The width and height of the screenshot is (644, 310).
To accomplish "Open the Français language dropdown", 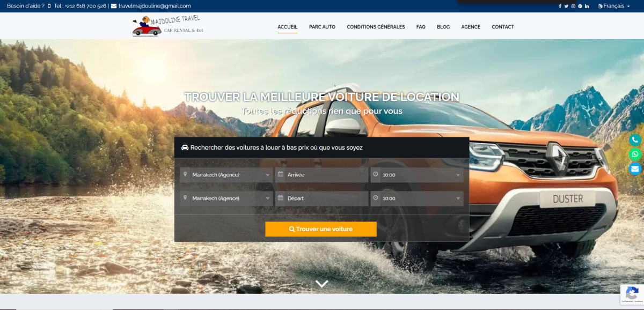I will tap(614, 6).
